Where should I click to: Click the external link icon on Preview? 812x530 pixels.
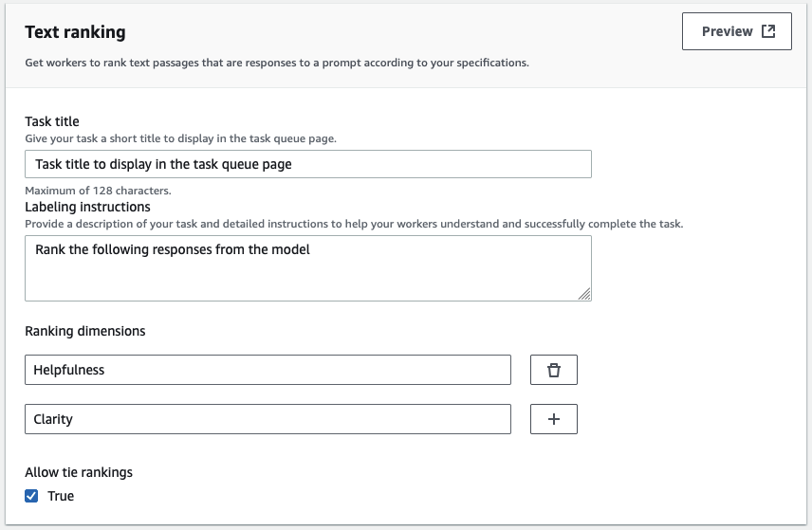pyautogui.click(x=768, y=31)
